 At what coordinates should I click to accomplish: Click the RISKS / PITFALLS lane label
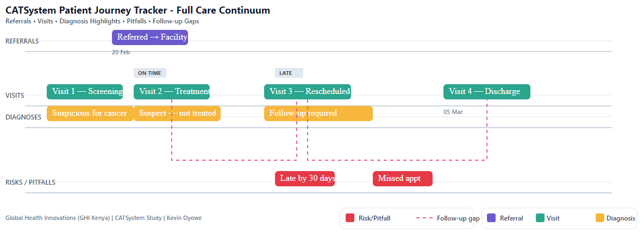pos(30,182)
